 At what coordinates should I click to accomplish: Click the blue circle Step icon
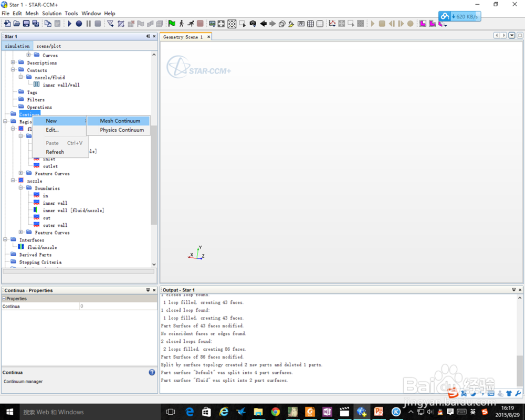click(x=79, y=24)
